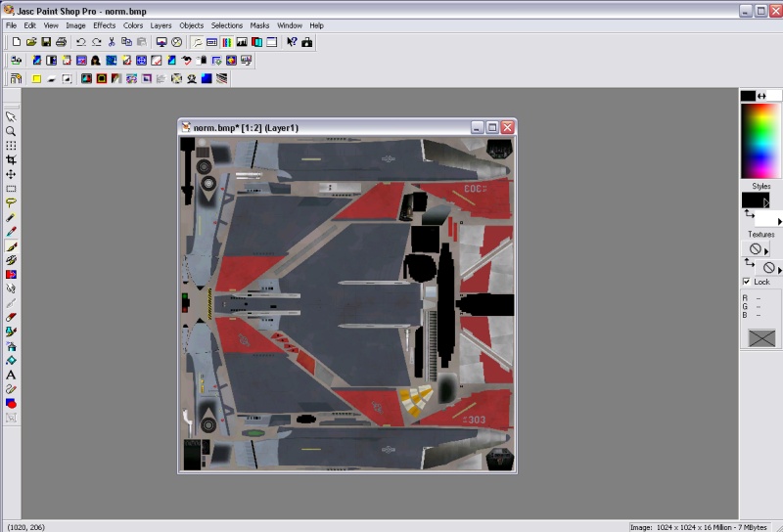Toggle the Tool Options palette button

click(x=211, y=42)
